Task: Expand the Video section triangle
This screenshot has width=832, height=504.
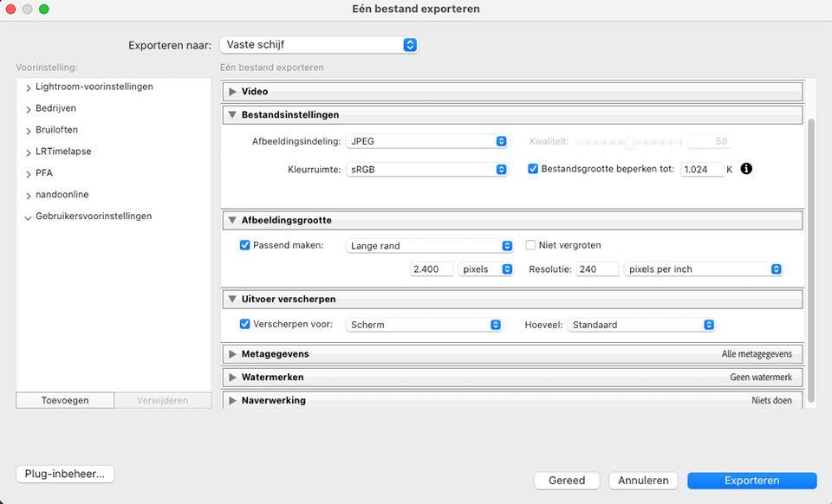Action: pyautogui.click(x=232, y=92)
